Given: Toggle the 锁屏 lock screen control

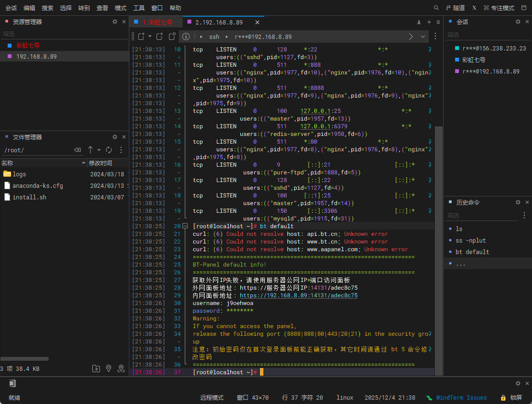Looking at the screenshot, I should (511, 398).
